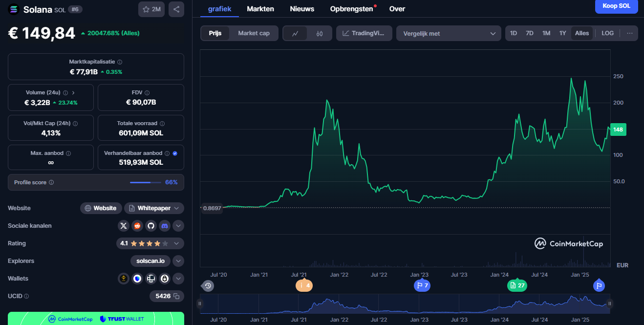Select the Trust Wallet shield icon
This screenshot has height=325, width=644.
(137, 279)
